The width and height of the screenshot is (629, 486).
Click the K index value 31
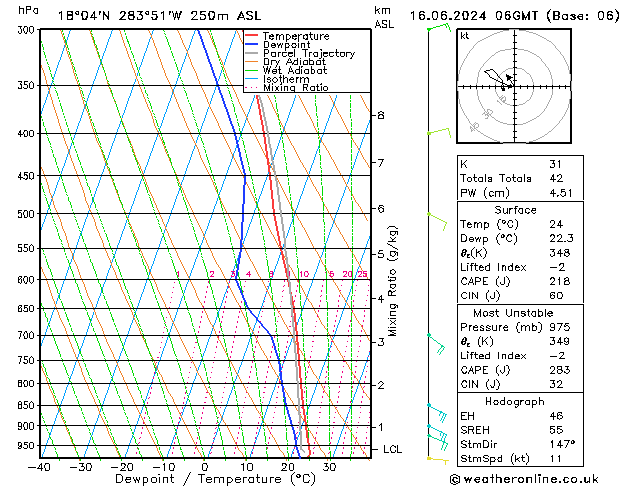[555, 164]
